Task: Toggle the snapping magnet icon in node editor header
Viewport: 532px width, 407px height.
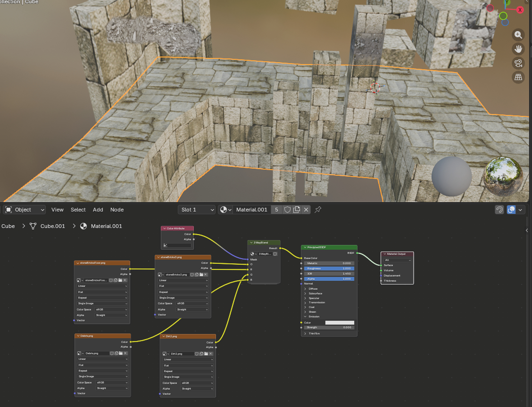Action: click(x=499, y=210)
